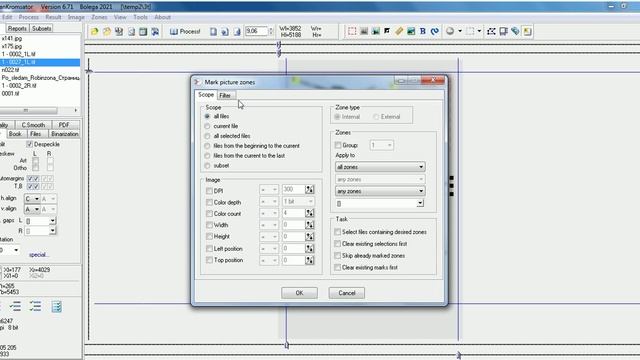Click the connected nodes toolbar icon
The width and height of the screenshot is (640, 360).
point(491,31)
